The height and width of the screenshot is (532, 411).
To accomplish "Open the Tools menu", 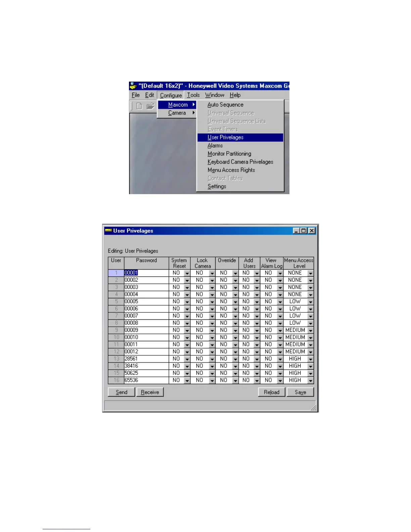I will point(193,95).
